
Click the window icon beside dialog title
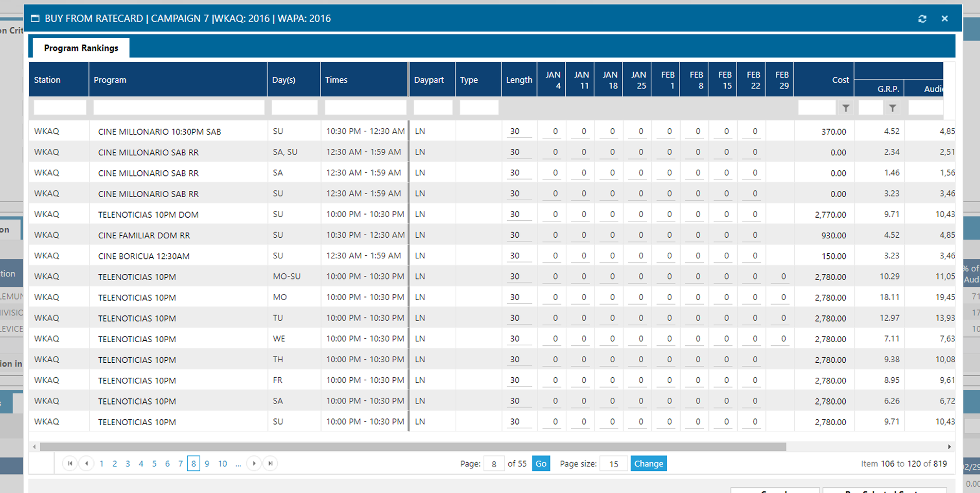click(35, 19)
